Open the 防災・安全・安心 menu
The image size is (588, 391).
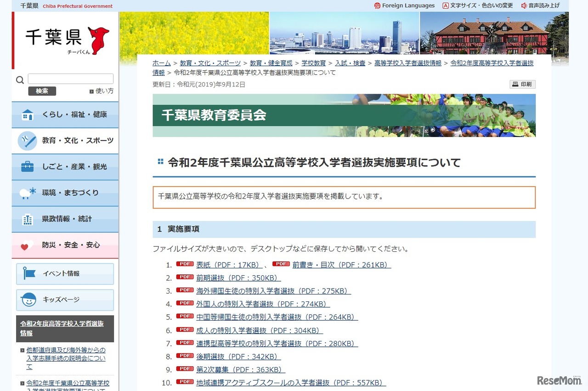coord(65,245)
